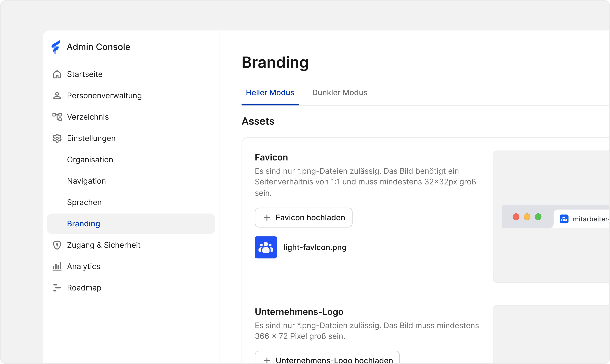610x364 pixels.
Task: Open the Roadmap page
Action: [x=131, y=288]
